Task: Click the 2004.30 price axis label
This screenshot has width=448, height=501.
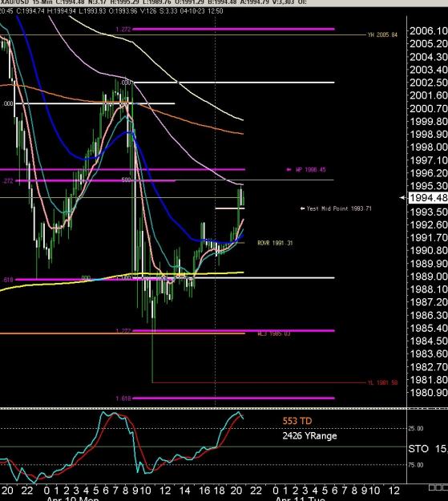Action: (x=429, y=57)
